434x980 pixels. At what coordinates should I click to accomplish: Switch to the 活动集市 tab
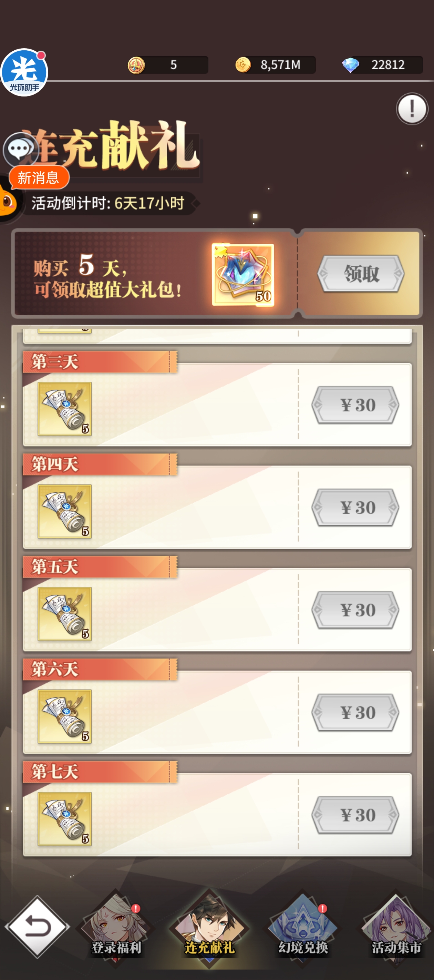pyautogui.click(x=396, y=928)
